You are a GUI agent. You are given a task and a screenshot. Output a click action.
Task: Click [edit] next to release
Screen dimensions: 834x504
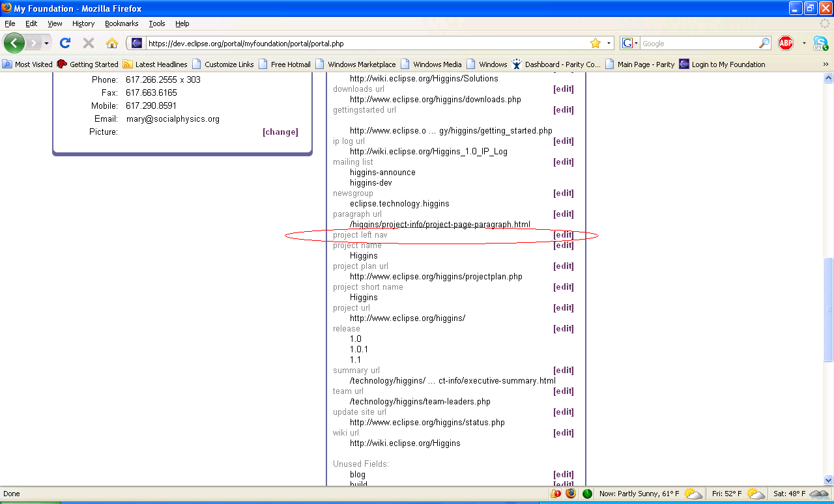pos(564,329)
